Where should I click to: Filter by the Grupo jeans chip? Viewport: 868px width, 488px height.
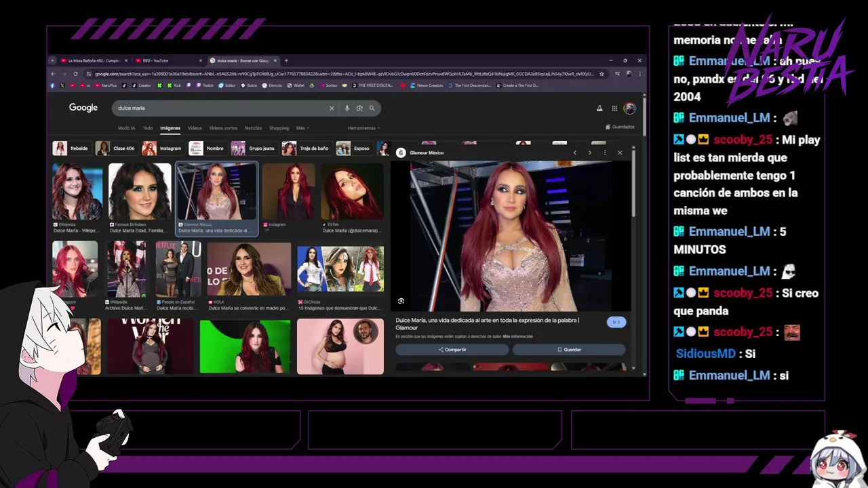click(254, 148)
